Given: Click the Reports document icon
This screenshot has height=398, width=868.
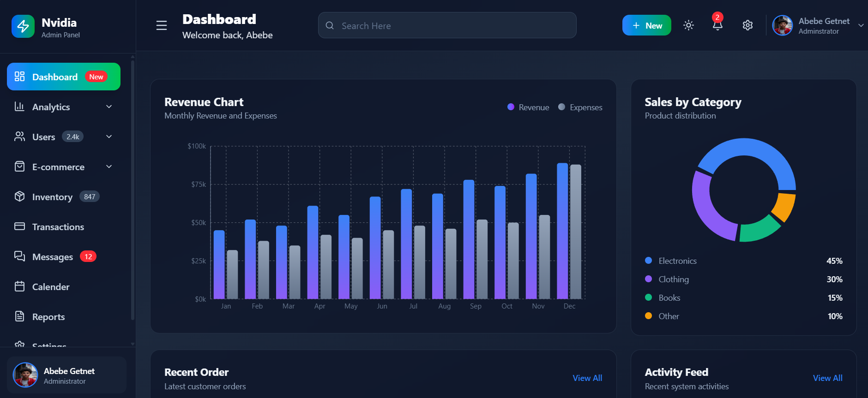Looking at the screenshot, I should 19,316.
